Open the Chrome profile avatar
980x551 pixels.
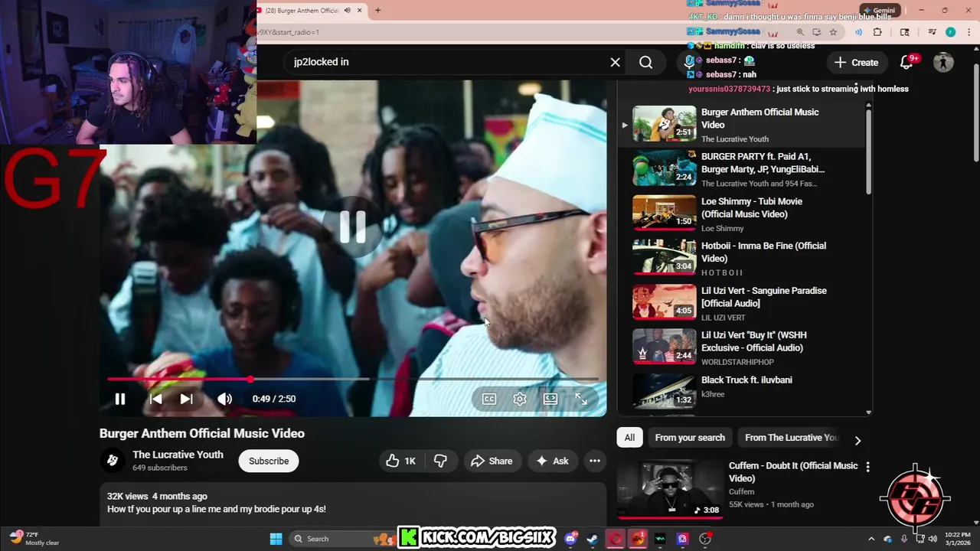(x=950, y=32)
